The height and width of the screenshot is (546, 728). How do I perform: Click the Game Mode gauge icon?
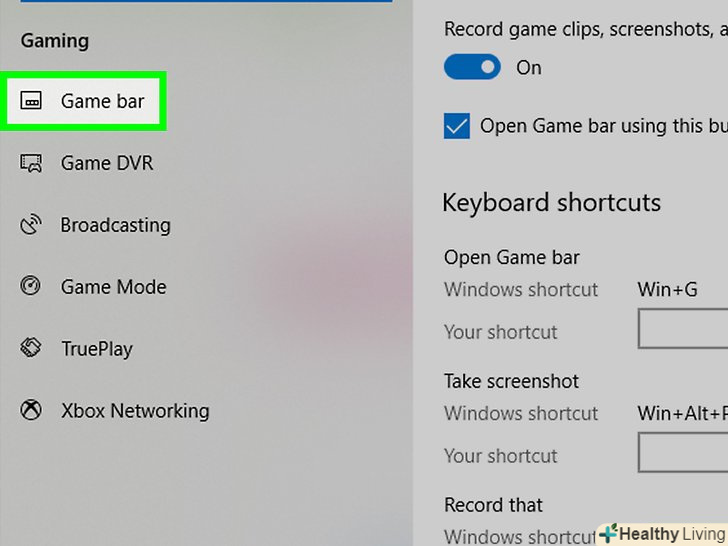pos(31,286)
